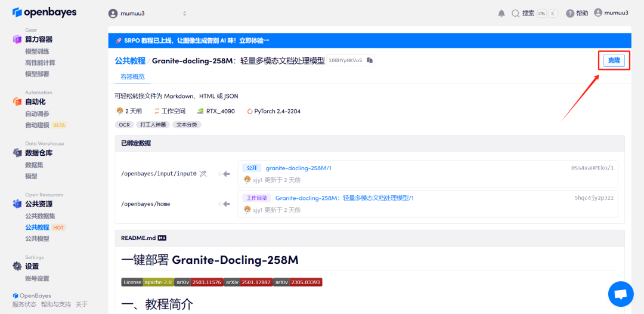
Task: Open 高性能计算 in the sidebar
Action: click(40, 63)
